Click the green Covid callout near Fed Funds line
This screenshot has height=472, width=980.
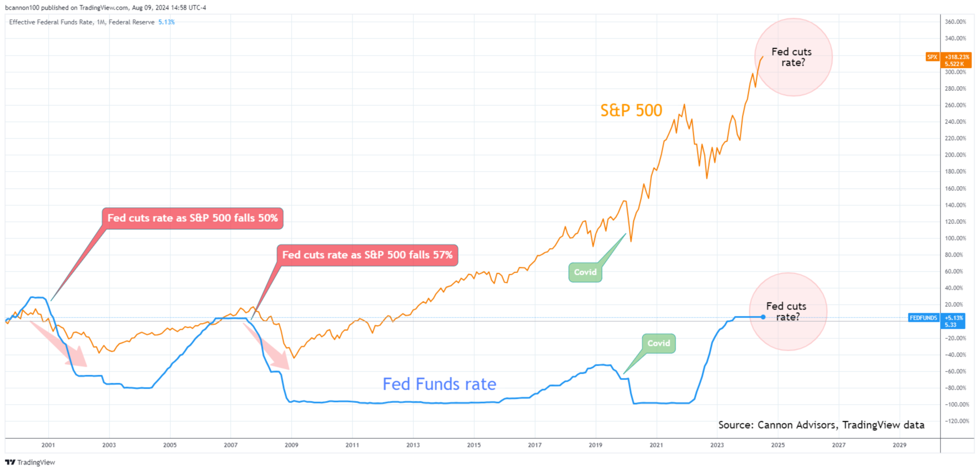tap(658, 344)
